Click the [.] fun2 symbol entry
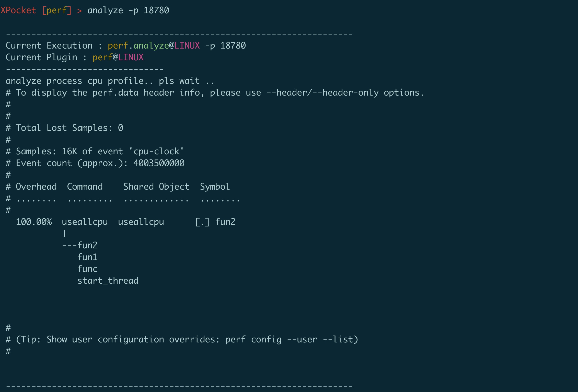This screenshot has height=392, width=578. [x=215, y=222]
